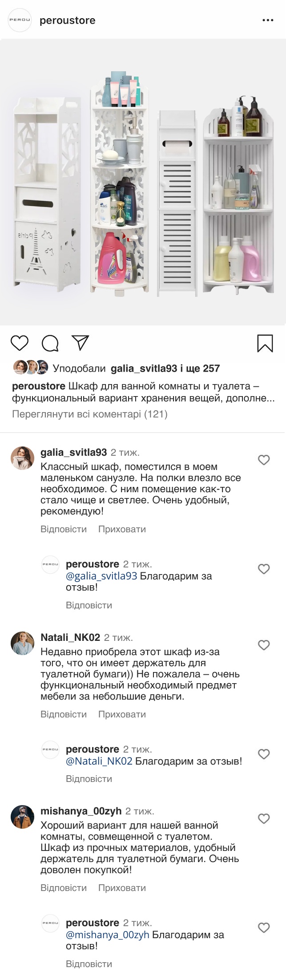The height and width of the screenshot is (980, 286).
Task: Like galia_svitla93's comment
Action: click(264, 460)
